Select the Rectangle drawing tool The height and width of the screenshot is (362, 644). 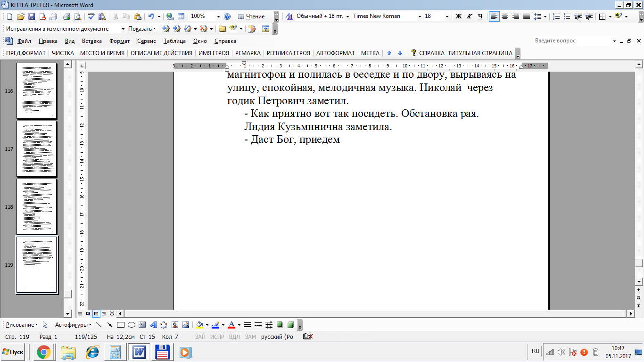point(120,325)
